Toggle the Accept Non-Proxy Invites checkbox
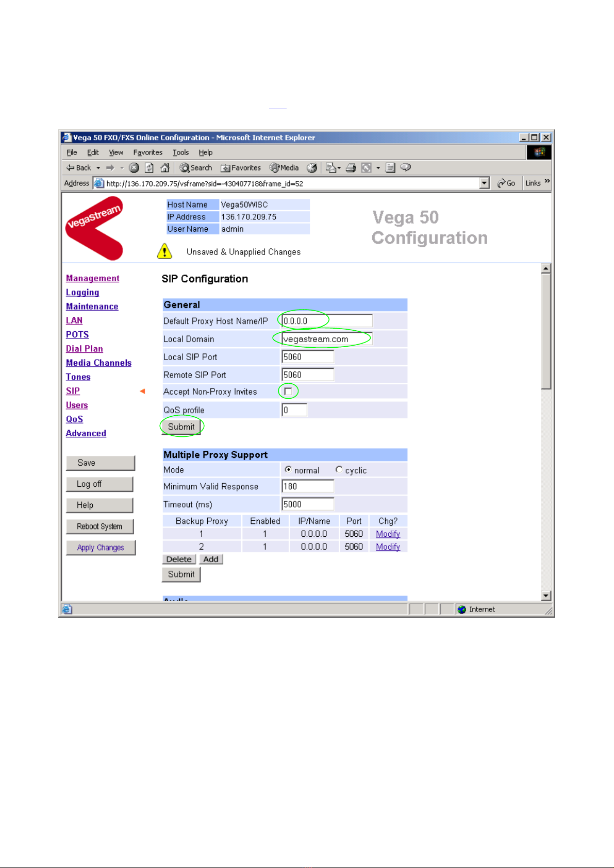Screen dimensions: 614x868 [288, 392]
